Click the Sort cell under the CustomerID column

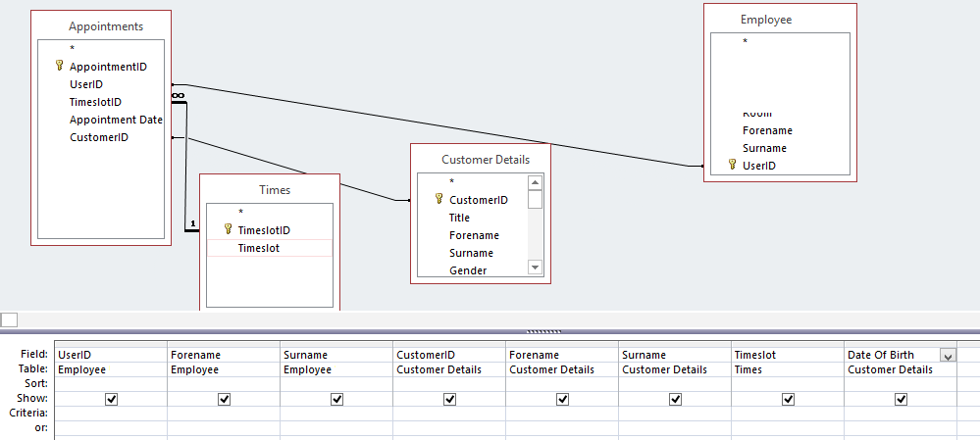(x=448, y=384)
